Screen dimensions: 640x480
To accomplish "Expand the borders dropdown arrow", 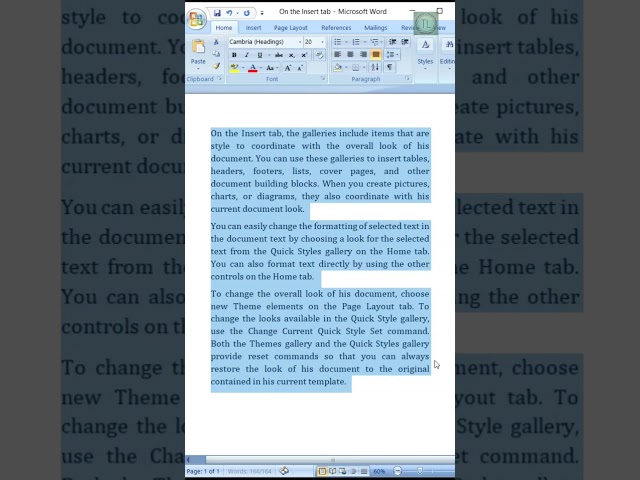I will [363, 68].
